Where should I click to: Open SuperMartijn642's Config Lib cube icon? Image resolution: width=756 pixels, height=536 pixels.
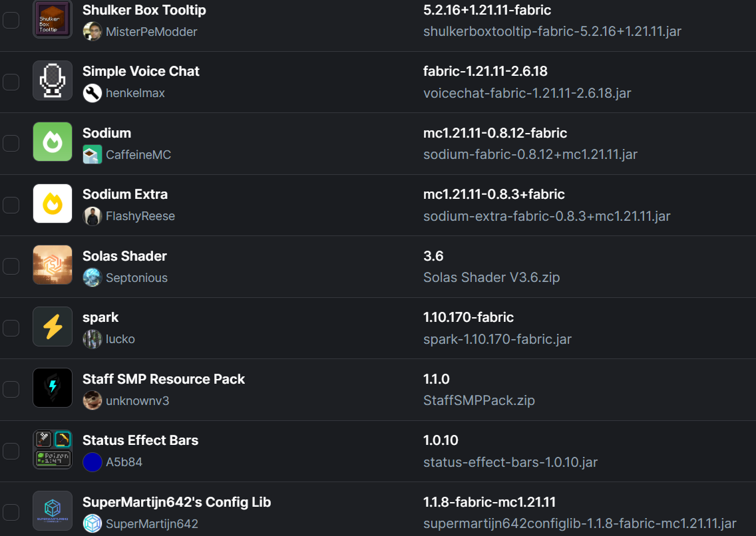pyautogui.click(x=53, y=511)
